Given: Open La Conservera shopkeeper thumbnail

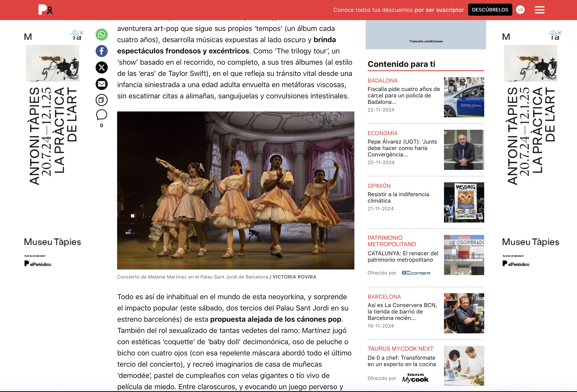Looking at the screenshot, I should coord(464,313).
